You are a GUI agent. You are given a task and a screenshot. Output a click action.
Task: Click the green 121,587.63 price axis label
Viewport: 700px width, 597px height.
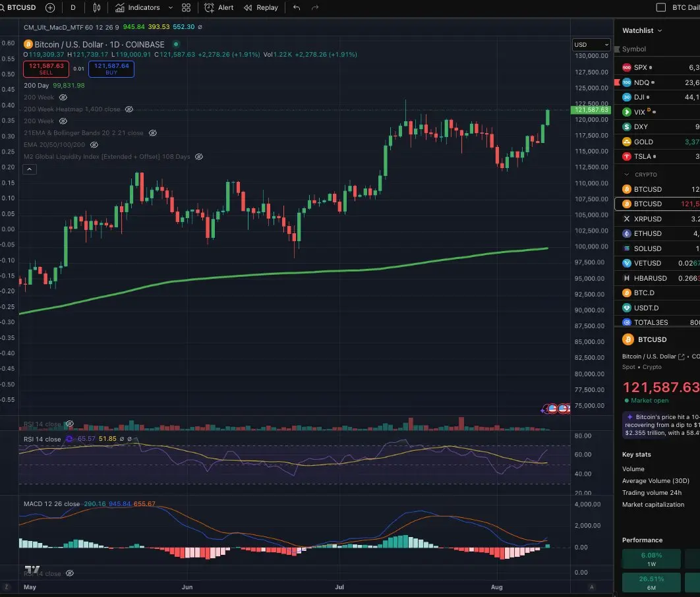click(x=591, y=110)
